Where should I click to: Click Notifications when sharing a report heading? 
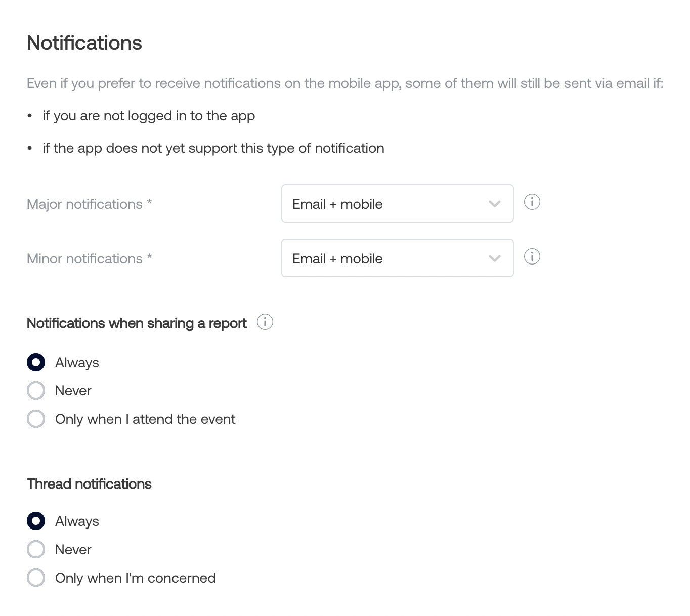(137, 323)
